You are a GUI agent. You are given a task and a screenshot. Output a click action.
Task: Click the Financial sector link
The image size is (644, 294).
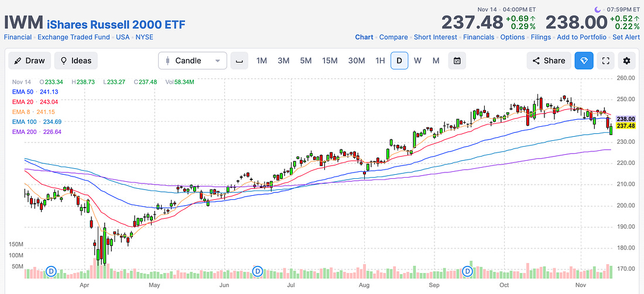click(x=18, y=37)
